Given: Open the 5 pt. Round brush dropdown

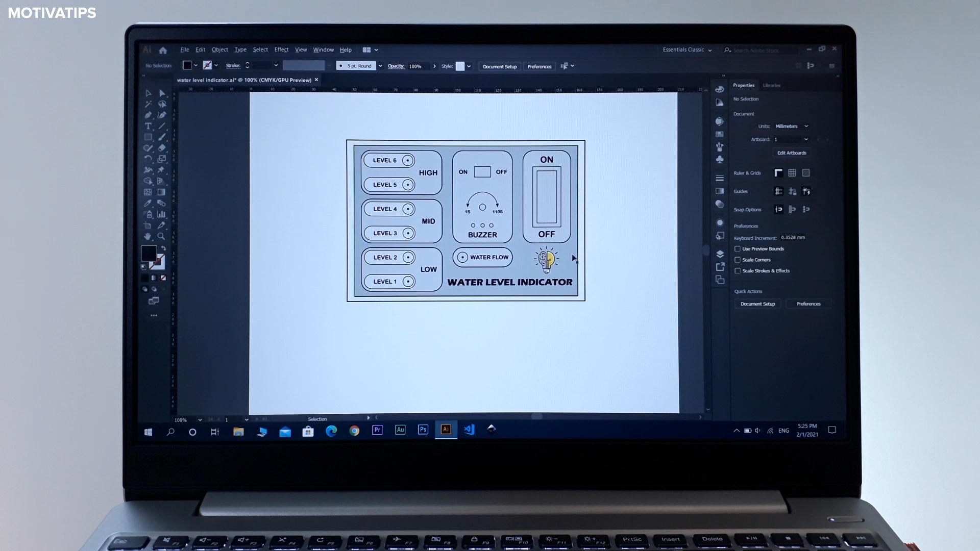Looking at the screenshot, I should (380, 66).
